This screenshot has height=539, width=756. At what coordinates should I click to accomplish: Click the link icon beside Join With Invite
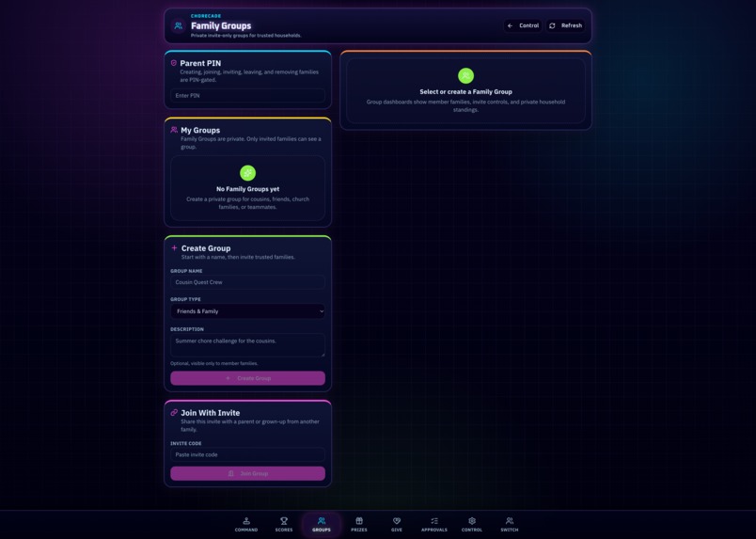click(x=174, y=413)
